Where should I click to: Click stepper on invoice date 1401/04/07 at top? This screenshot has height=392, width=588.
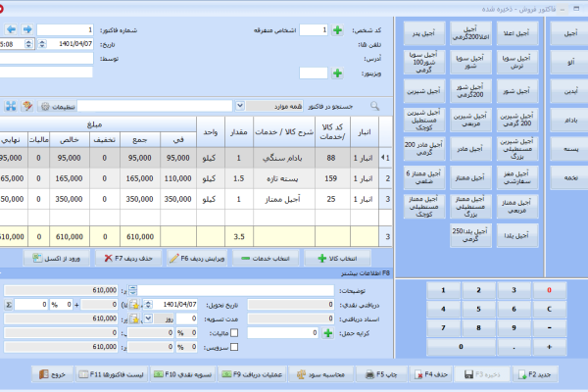point(42,44)
